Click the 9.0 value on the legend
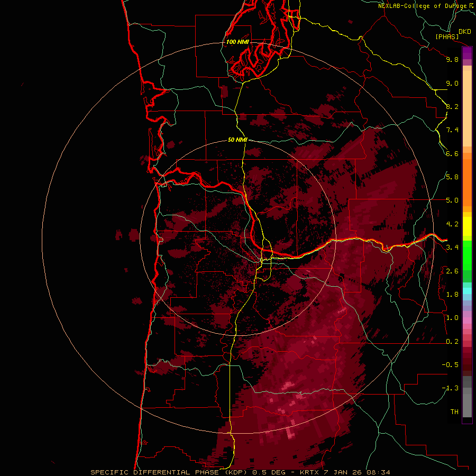The width and height of the screenshot is (476, 476). click(x=452, y=83)
